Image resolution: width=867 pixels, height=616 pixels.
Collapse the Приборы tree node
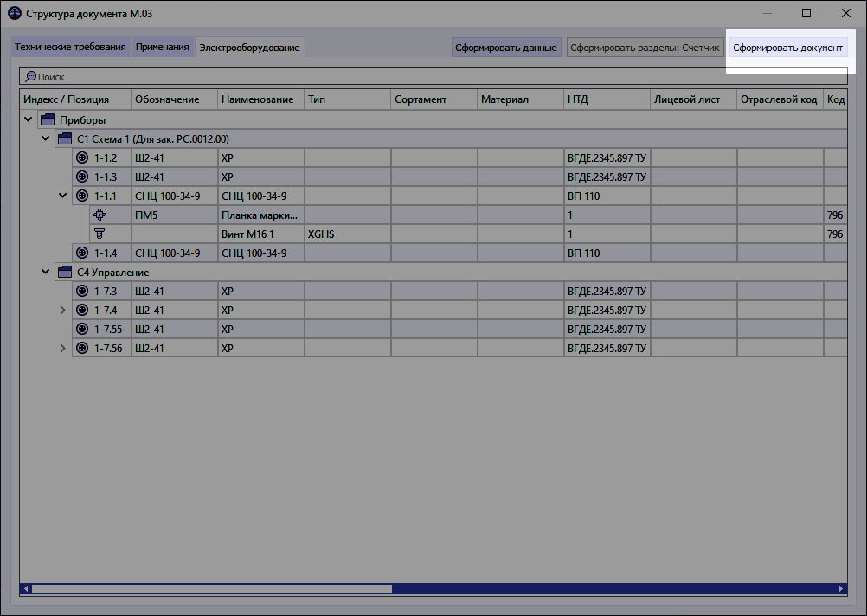pos(28,119)
